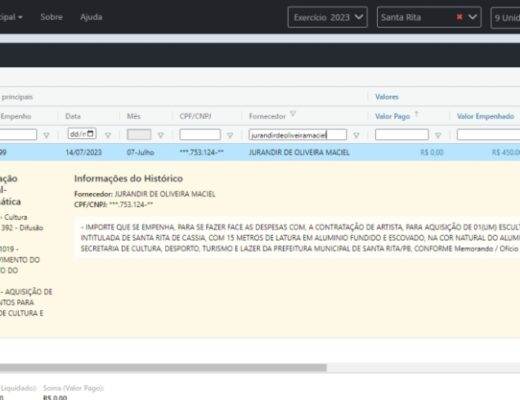Open the 9 Unidades dropdown

pyautogui.click(x=505, y=18)
